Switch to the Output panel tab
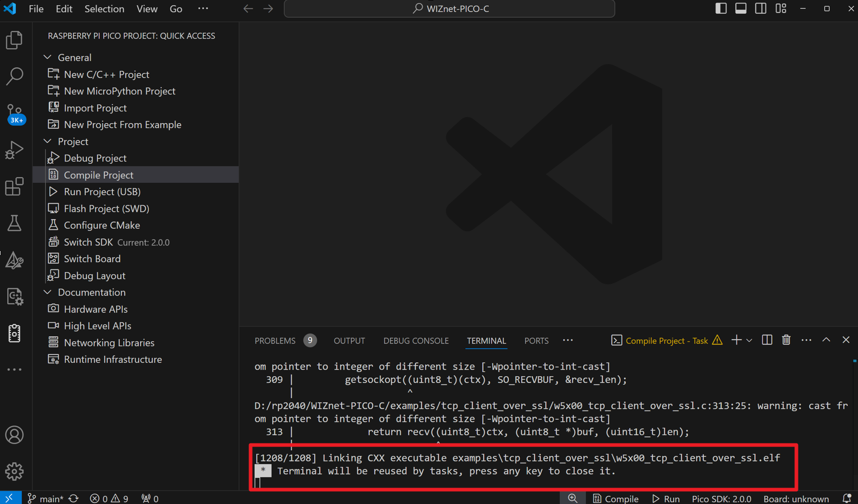Screen dimensions: 858x504 [349, 341]
